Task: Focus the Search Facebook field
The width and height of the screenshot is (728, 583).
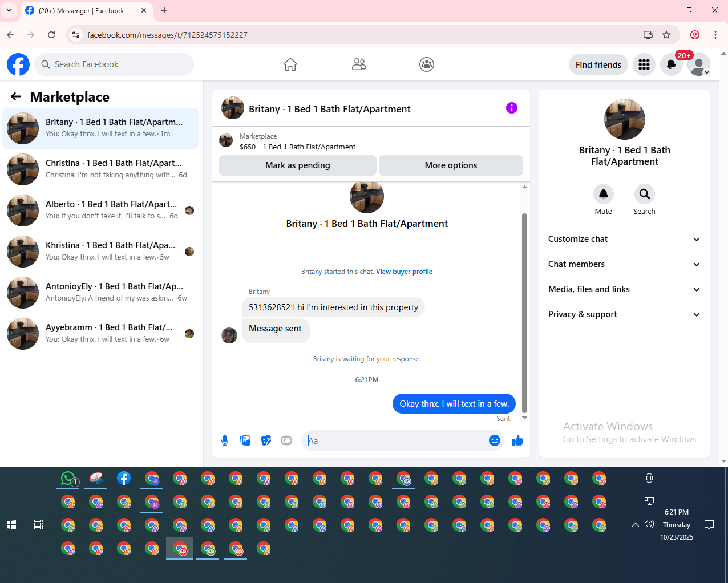Action: coord(114,64)
